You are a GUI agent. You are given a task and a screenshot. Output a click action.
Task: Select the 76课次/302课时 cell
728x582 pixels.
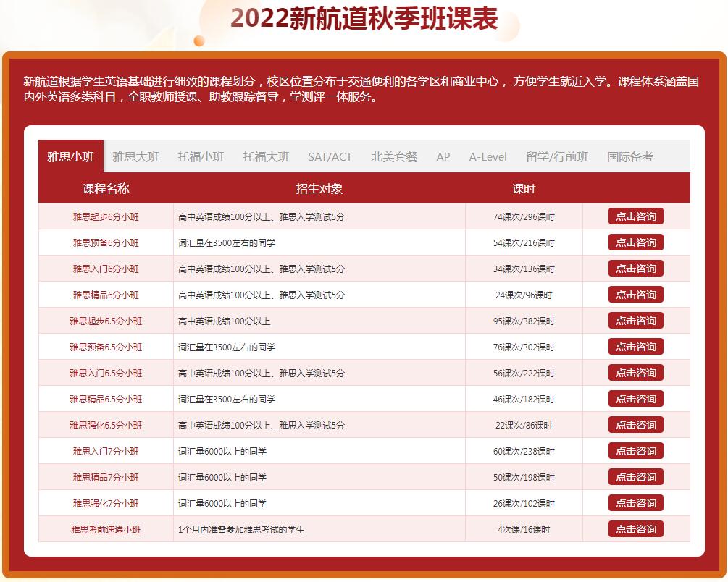[x=524, y=347]
